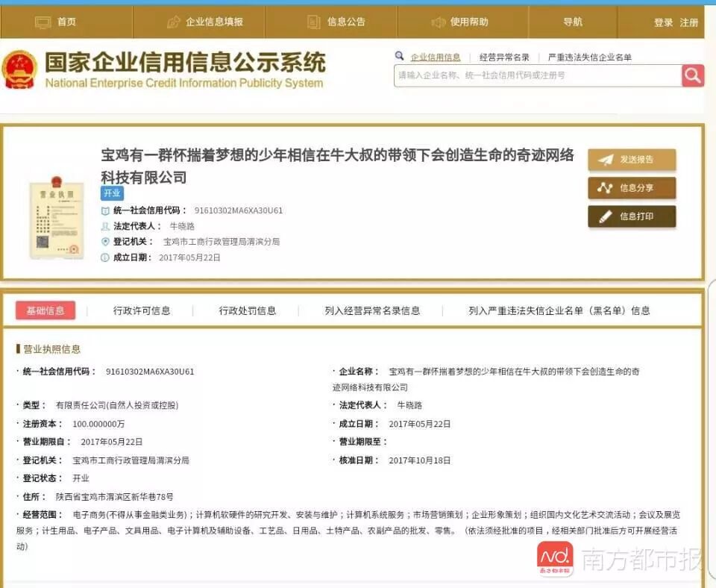Click the pencil icon on 信息打印

(x=605, y=216)
